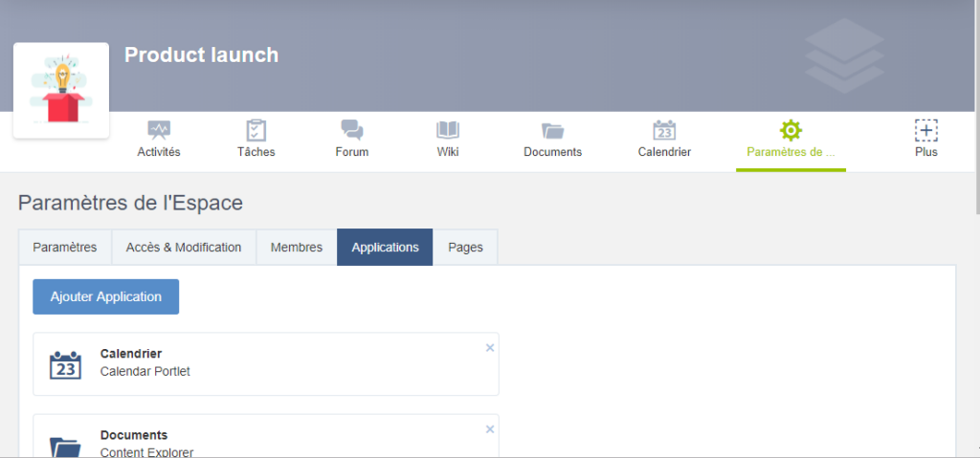This screenshot has width=980, height=458.
Task: Open the Tâches checklist icon
Action: click(x=256, y=130)
